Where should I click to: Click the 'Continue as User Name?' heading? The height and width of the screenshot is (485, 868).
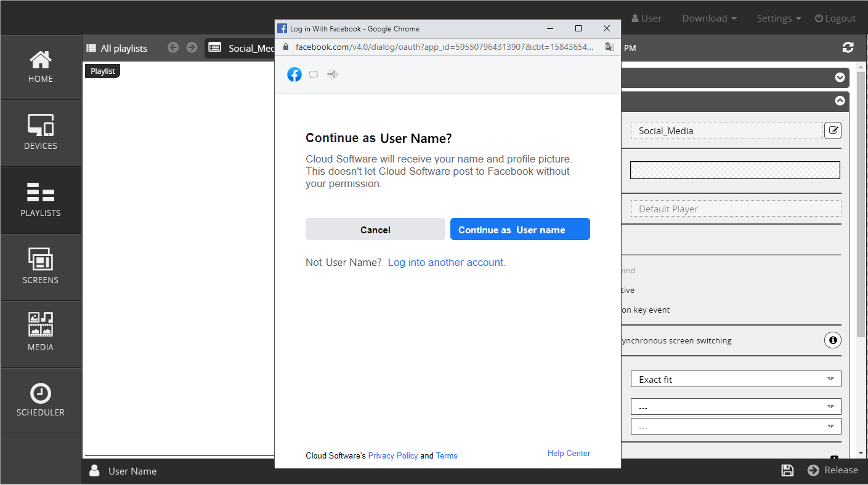(x=379, y=138)
